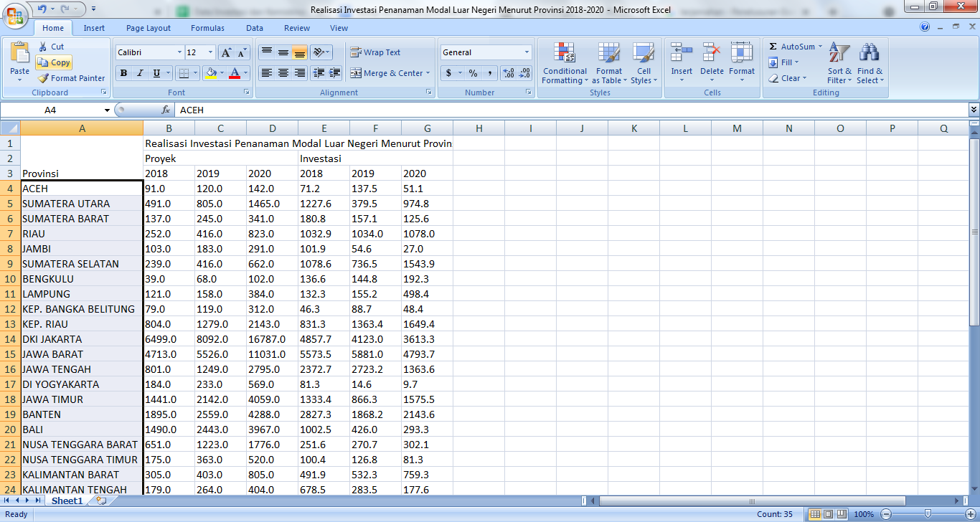Screen dimensions: 980x522
Task: Click the Cut scissors icon
Action: (x=43, y=47)
